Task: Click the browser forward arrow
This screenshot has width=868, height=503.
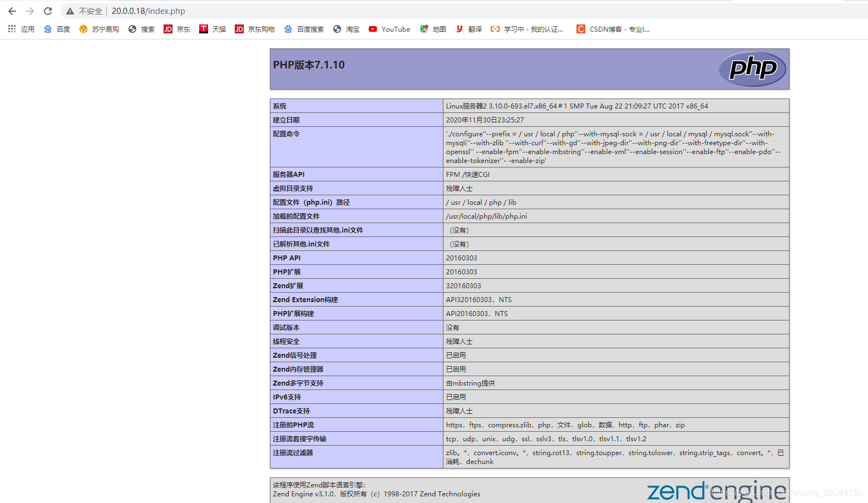Action: pos(30,11)
